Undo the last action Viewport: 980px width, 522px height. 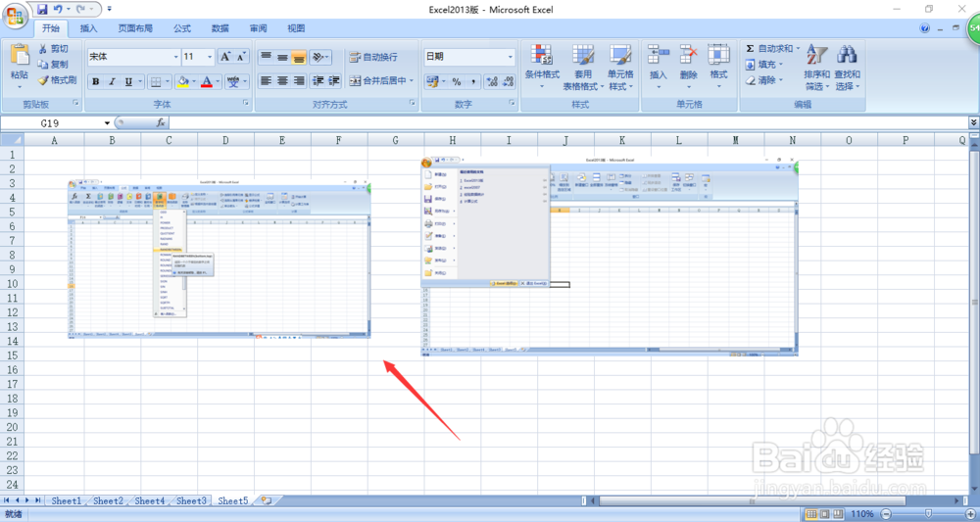pos(58,10)
